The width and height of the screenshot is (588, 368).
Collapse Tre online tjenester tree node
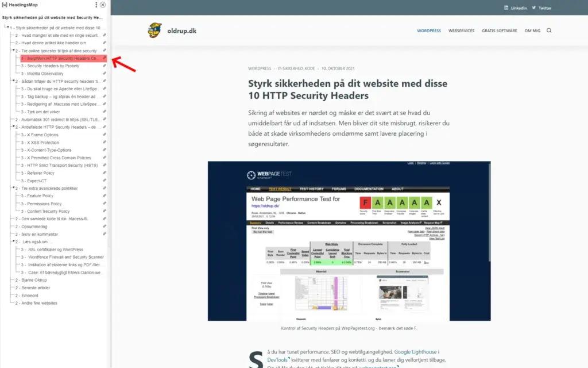[14, 50]
